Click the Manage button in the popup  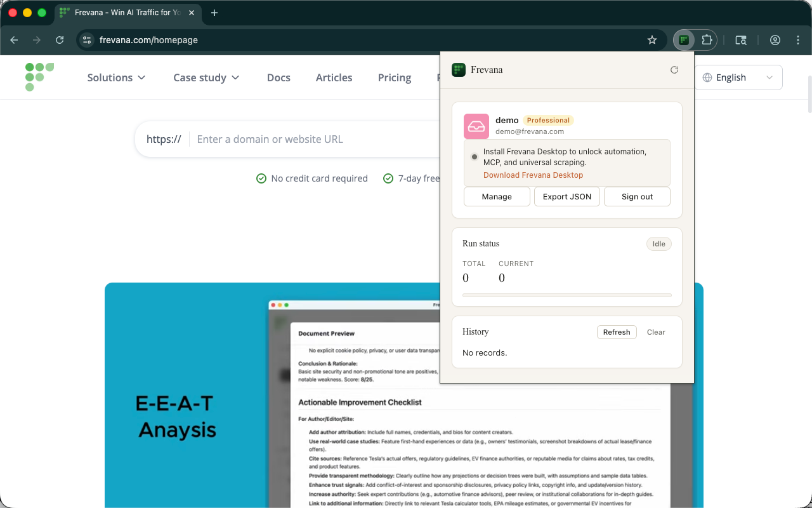(x=497, y=197)
